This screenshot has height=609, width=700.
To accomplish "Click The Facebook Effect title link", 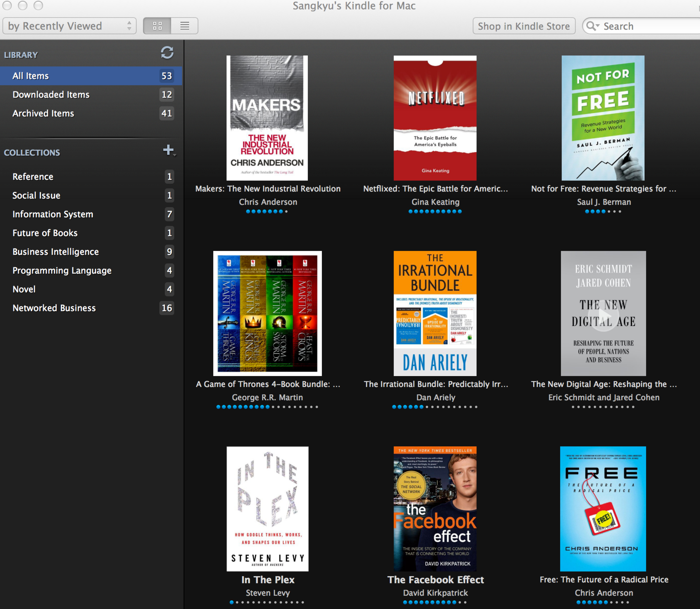I will pos(435,579).
